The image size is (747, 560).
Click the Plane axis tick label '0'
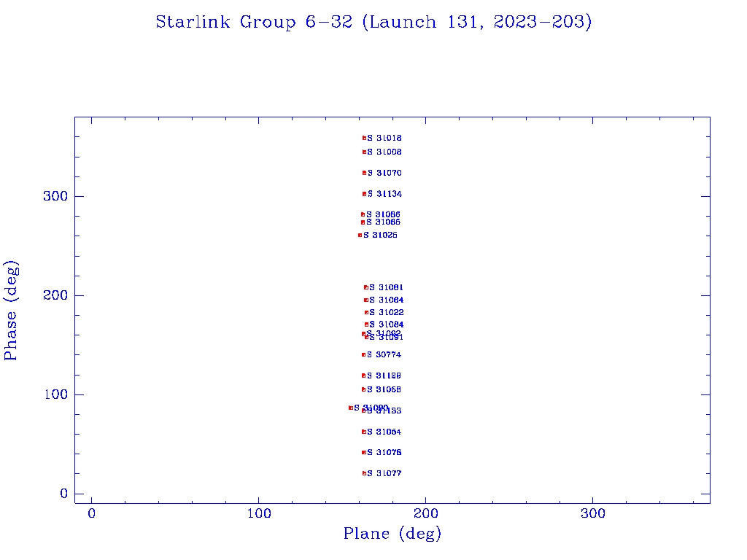click(91, 514)
